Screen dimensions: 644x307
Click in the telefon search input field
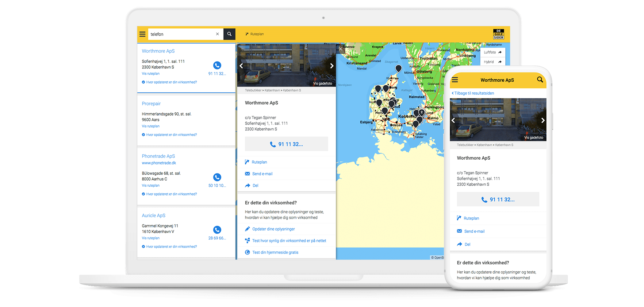pyautogui.click(x=181, y=34)
